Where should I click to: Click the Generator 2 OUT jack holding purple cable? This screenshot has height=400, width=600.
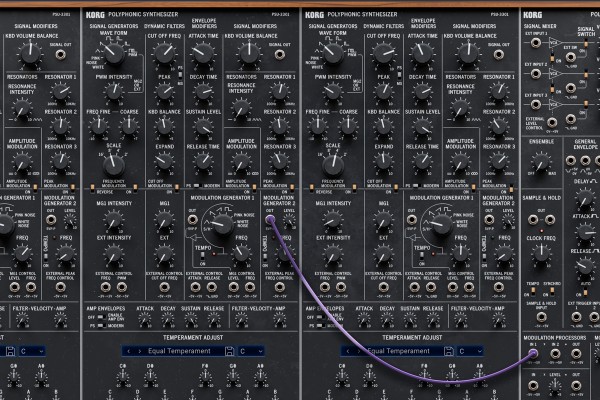click(x=270, y=219)
